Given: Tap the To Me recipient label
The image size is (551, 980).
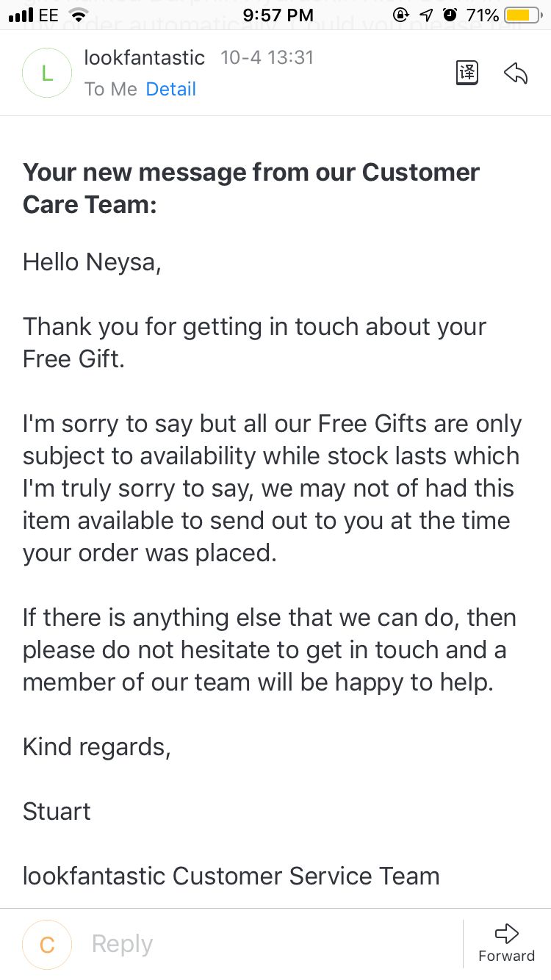Looking at the screenshot, I should 111,89.
